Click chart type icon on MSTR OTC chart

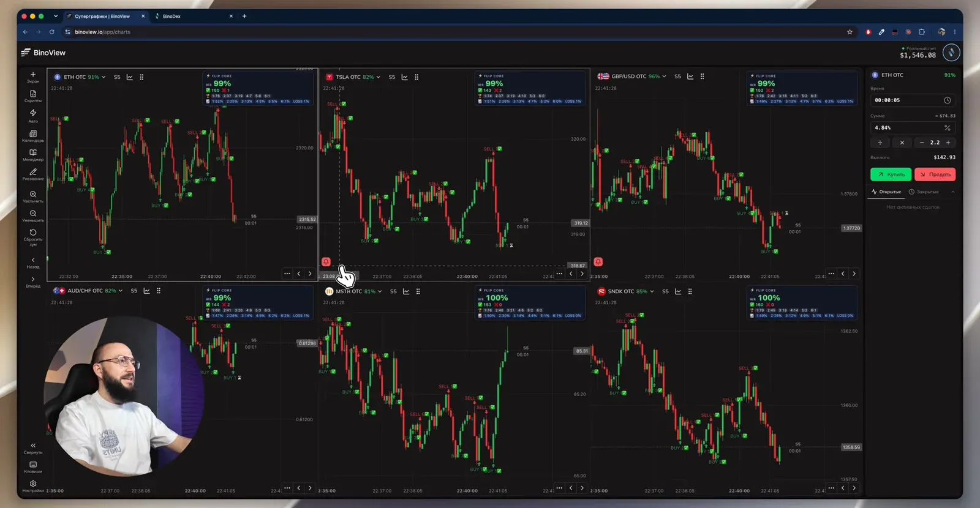[406, 291]
